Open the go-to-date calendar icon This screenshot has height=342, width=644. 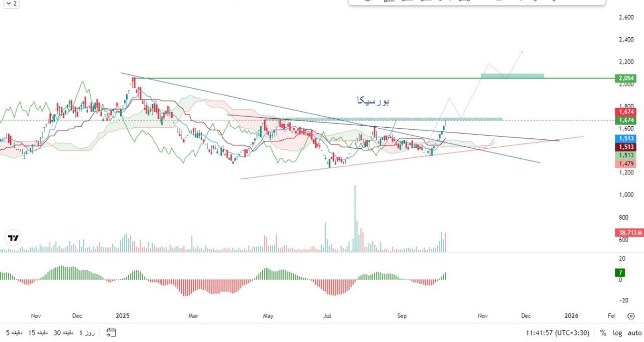[111, 332]
